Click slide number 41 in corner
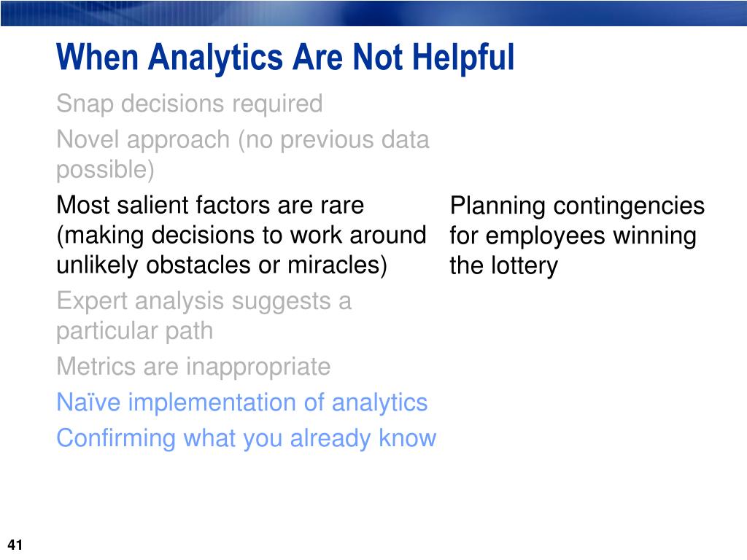 click(15, 545)
